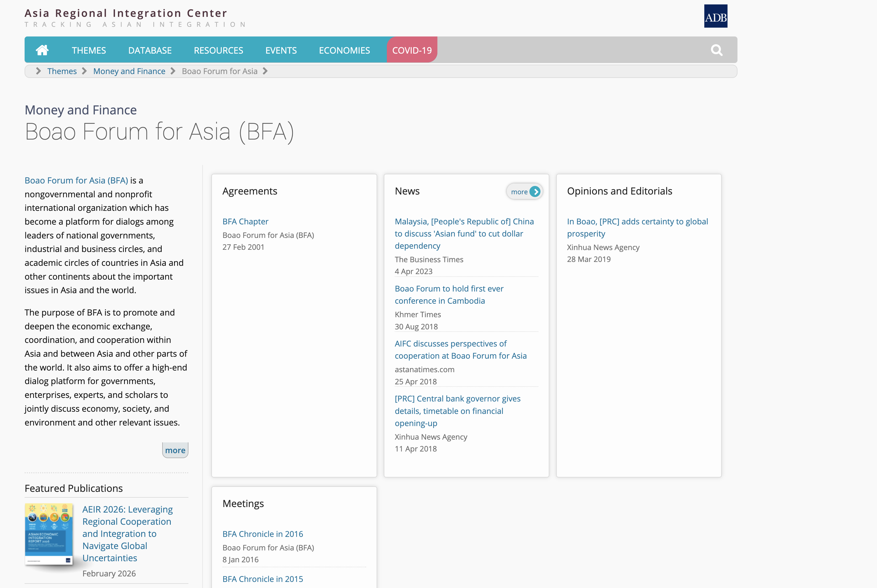Image resolution: width=877 pixels, height=588 pixels.
Task: Click TRACKING ASIAN INTEGRATION tagline
Action: coord(135,25)
